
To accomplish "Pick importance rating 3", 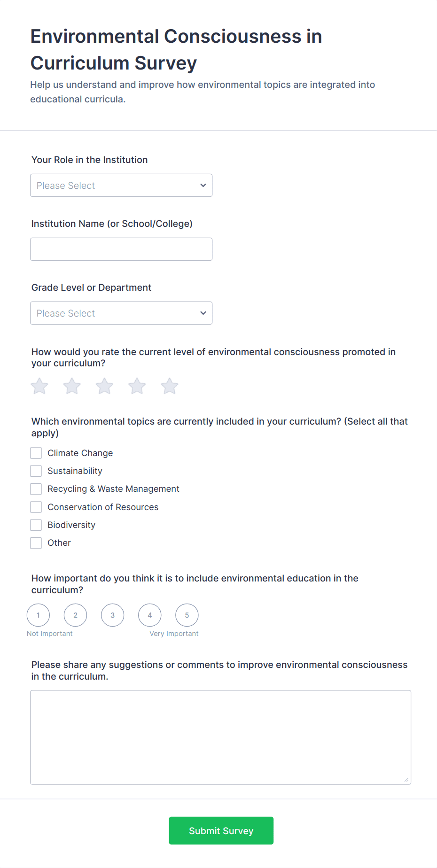I will [112, 615].
